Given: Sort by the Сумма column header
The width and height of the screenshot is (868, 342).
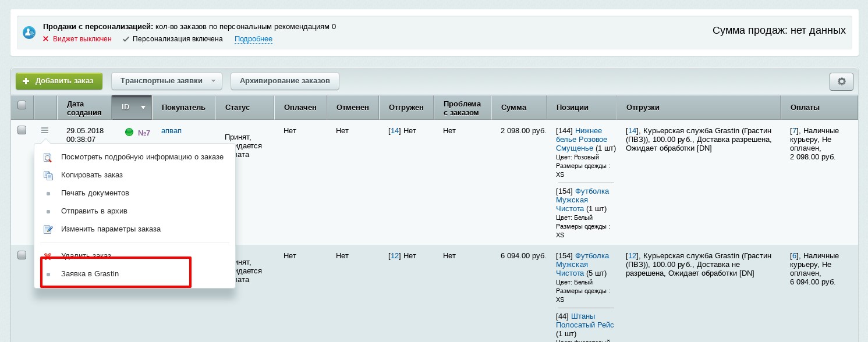Looking at the screenshot, I should 513,108.
